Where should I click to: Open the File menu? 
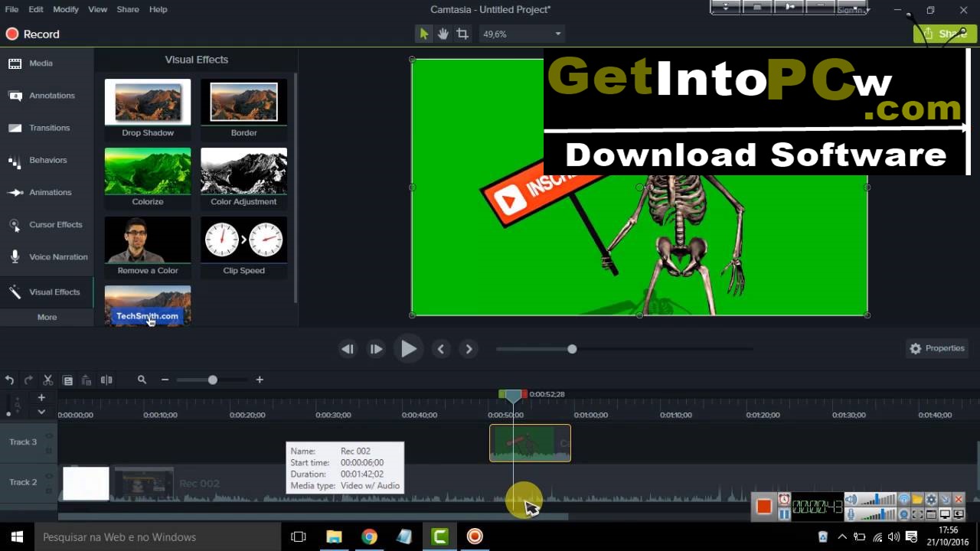[11, 9]
